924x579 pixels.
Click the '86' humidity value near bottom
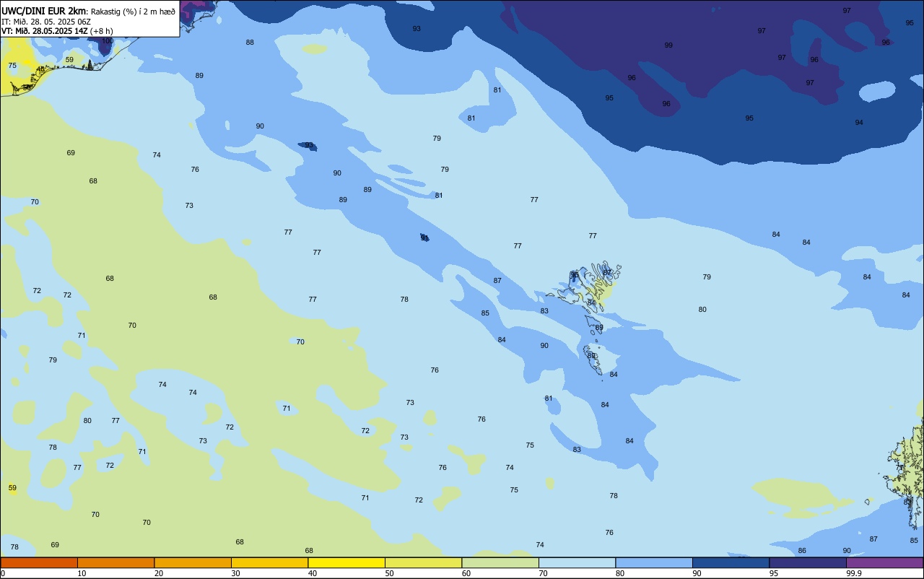[x=802, y=551]
